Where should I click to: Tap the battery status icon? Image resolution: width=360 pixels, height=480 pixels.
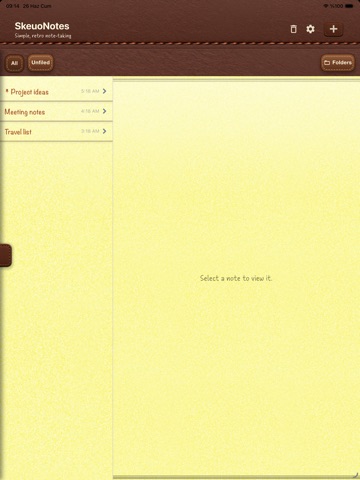pyautogui.click(x=349, y=6)
